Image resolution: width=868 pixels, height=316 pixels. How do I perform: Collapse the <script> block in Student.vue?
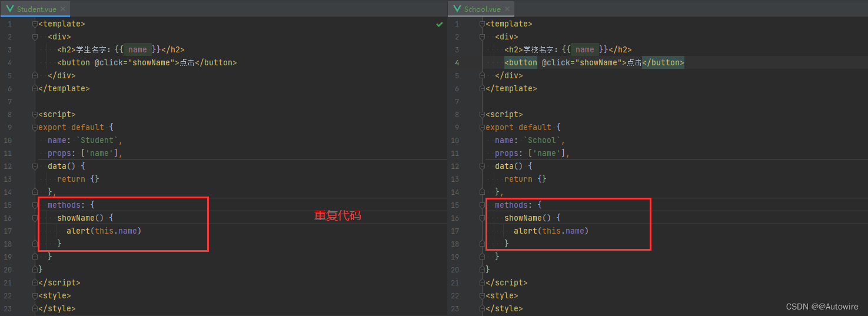click(35, 115)
